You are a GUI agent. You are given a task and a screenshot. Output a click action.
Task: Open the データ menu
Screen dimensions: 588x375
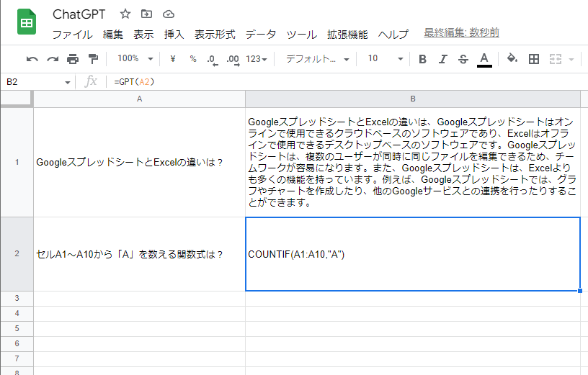(x=260, y=34)
